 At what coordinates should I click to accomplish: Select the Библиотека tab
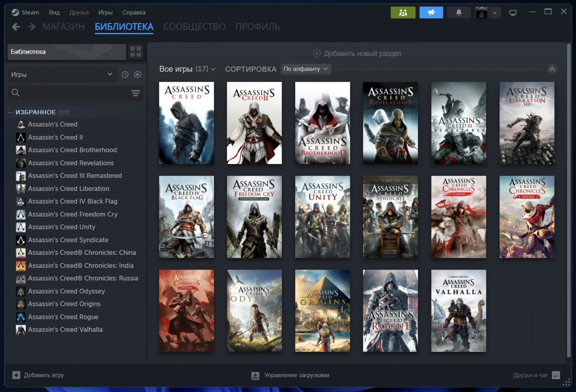124,26
